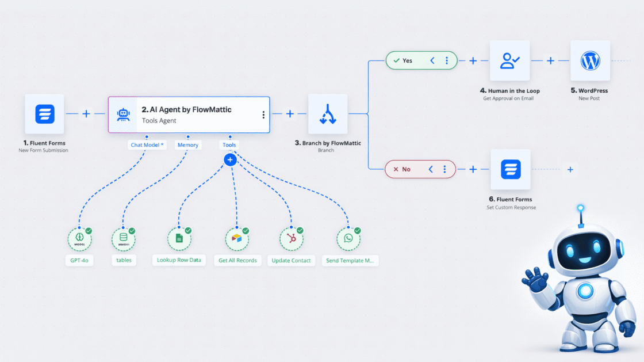Select the Memory connector tab

[188, 145]
